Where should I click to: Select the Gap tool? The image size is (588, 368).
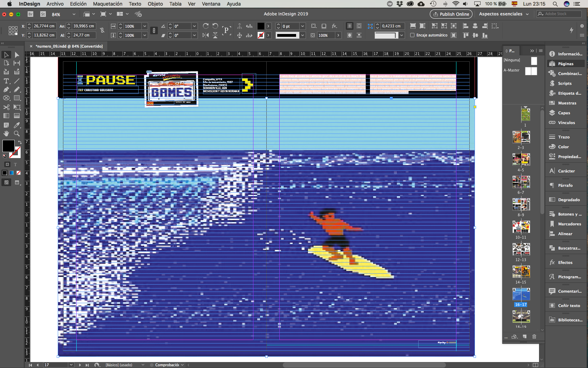click(16, 63)
